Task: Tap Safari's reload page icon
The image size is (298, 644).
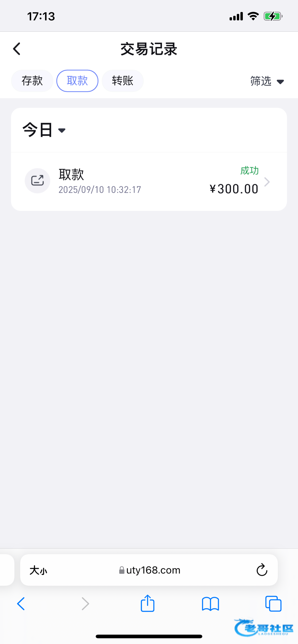Action: click(261, 570)
